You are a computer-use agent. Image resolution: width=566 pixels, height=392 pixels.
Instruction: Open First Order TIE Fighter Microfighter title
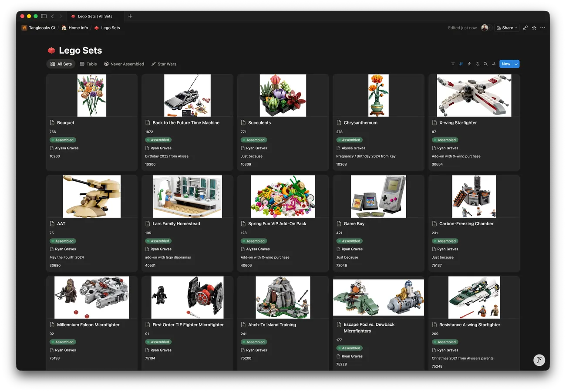coord(188,325)
